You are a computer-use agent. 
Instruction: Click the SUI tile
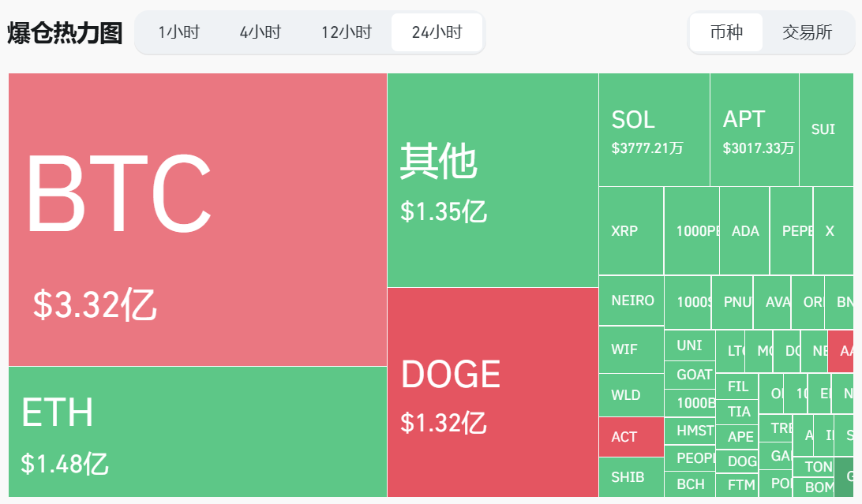click(x=825, y=129)
